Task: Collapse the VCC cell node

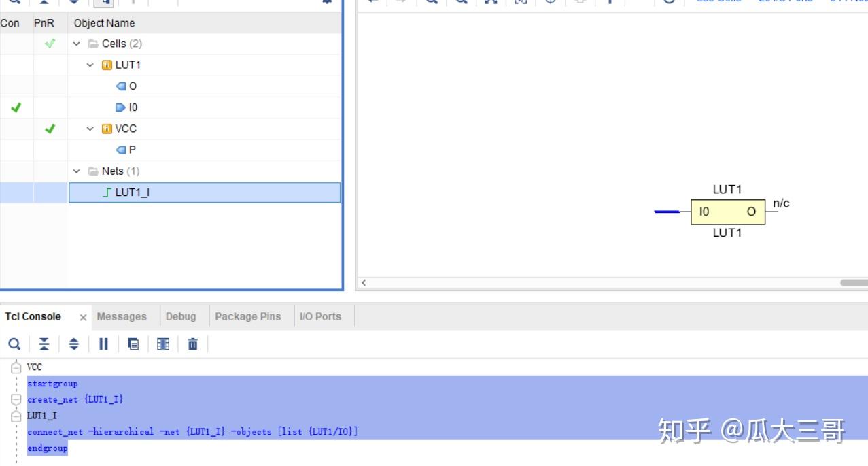Action: click(90, 129)
